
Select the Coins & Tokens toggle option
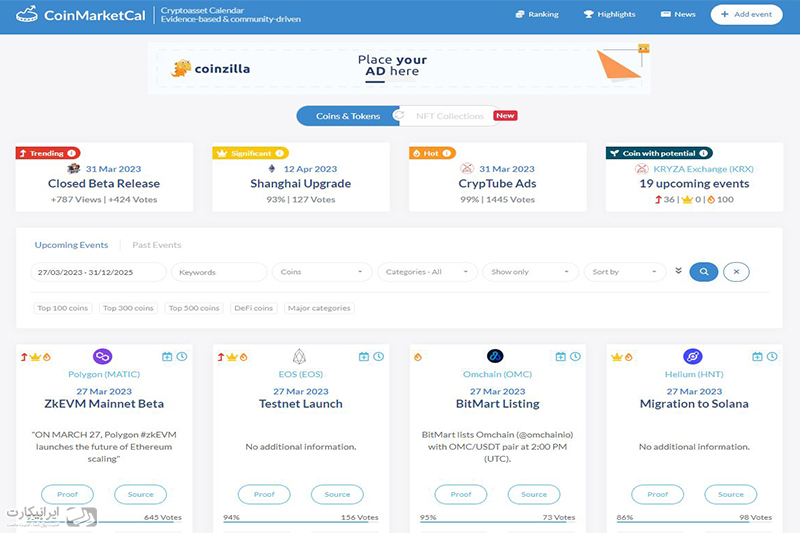347,116
